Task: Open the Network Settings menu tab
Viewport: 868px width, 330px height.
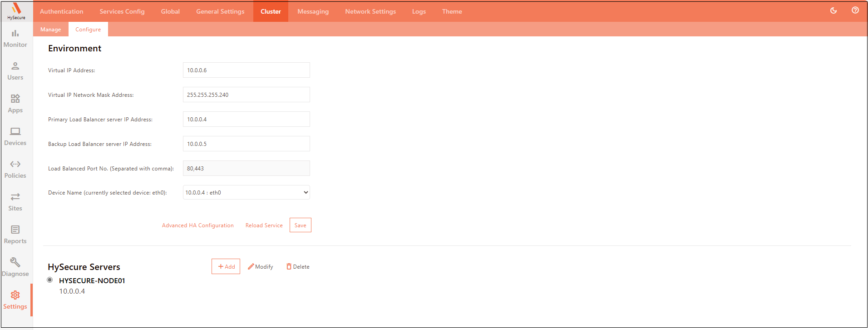Action: click(370, 11)
